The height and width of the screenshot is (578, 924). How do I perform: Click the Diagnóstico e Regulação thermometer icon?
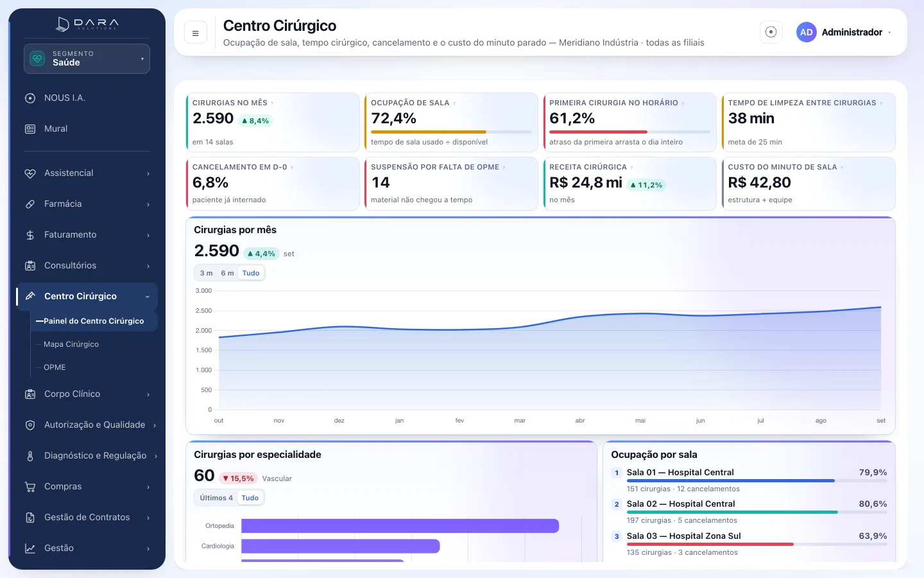(30, 456)
